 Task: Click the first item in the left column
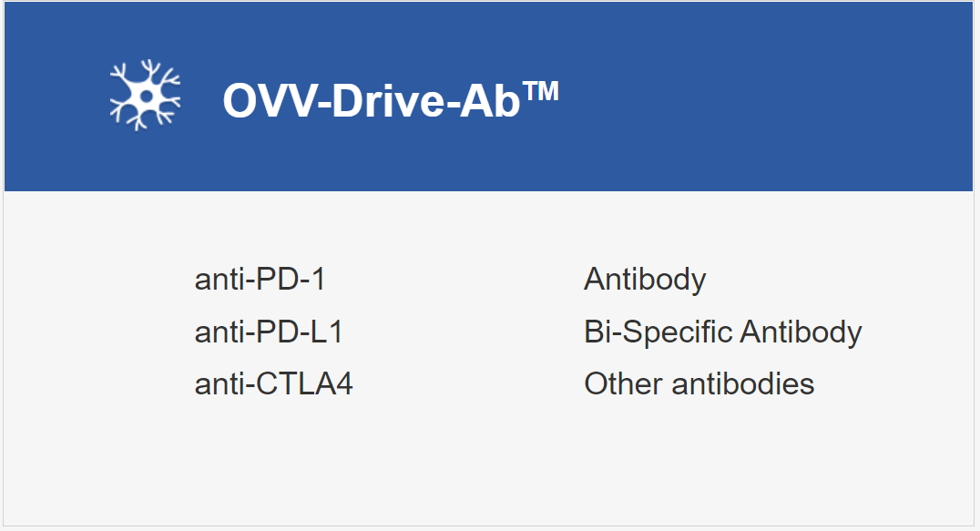click(260, 279)
